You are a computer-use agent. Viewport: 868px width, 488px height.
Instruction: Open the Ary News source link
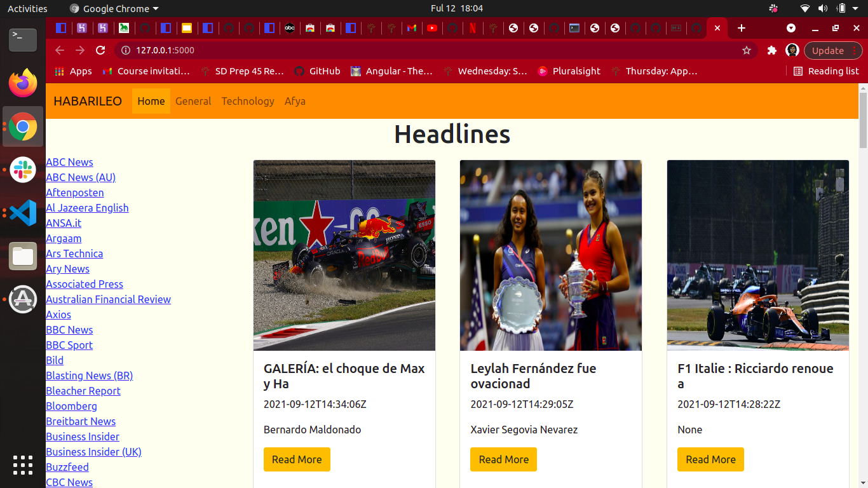[x=67, y=269]
